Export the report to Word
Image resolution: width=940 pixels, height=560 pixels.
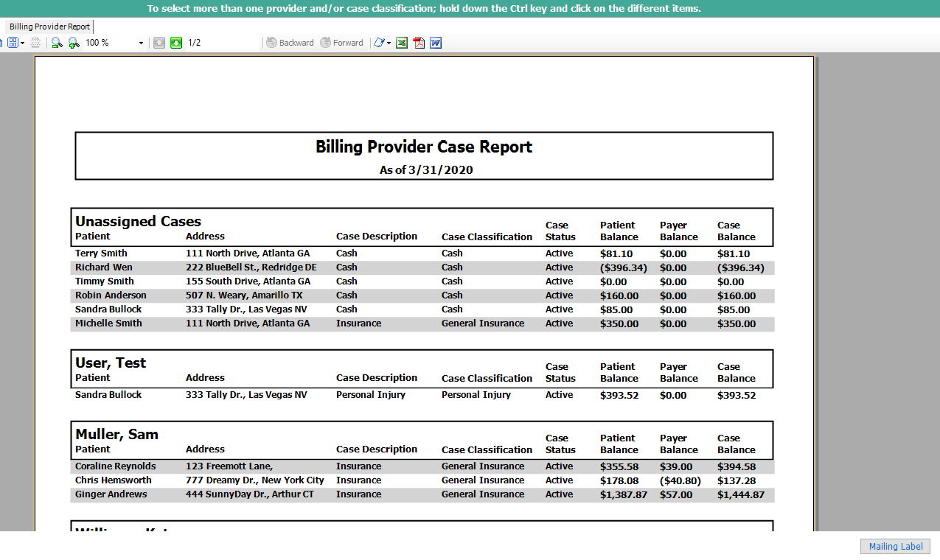[436, 43]
